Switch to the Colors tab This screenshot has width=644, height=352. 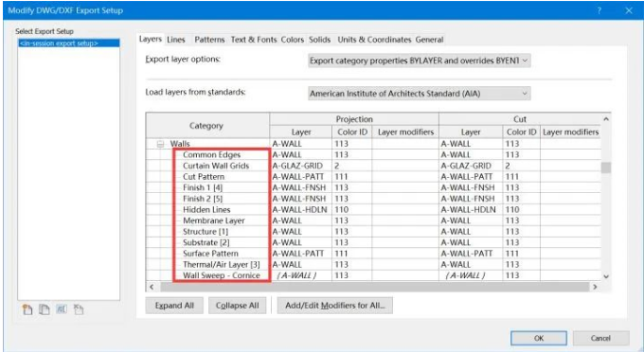(292, 40)
